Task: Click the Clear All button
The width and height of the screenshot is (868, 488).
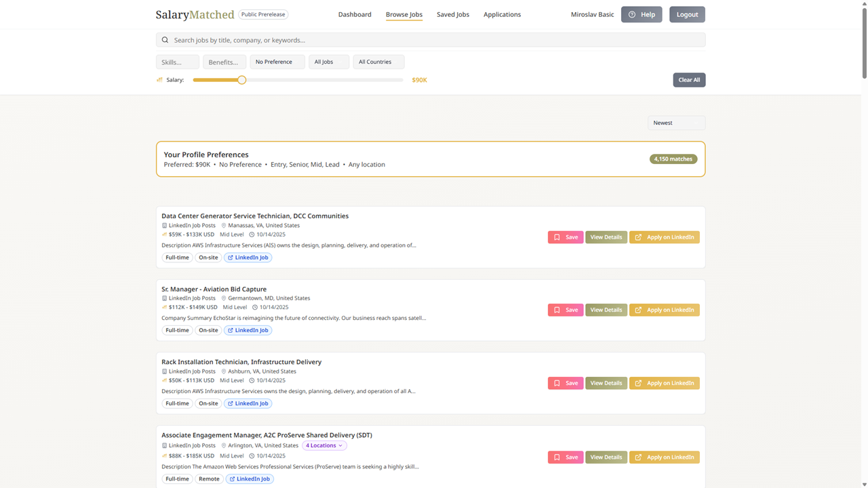Action: pyautogui.click(x=689, y=79)
